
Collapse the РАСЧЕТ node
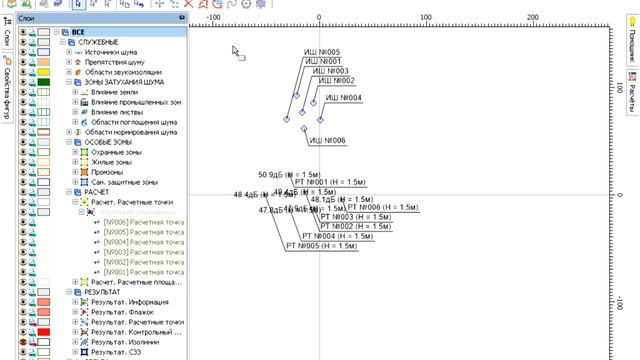click(69, 192)
